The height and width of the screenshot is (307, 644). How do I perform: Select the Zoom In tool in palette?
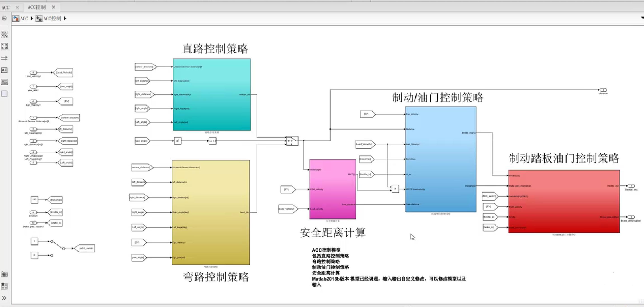pos(5,35)
